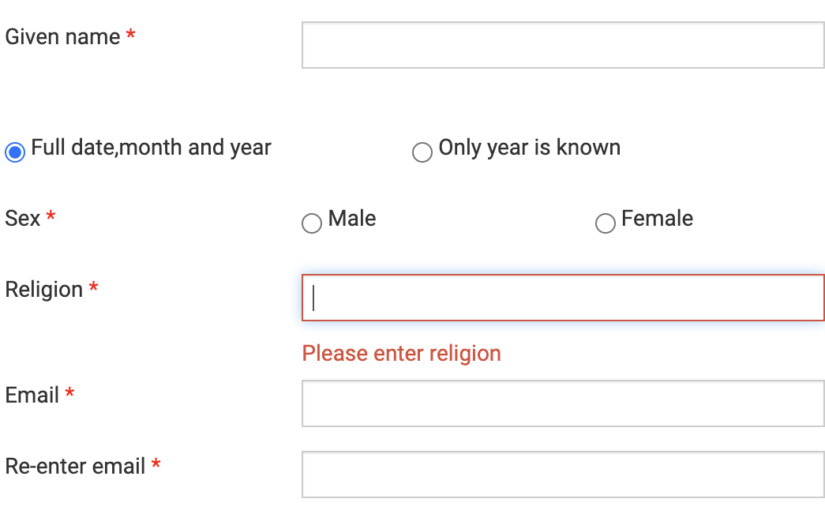Click the Email input field
This screenshot has height=510, width=825.
click(x=562, y=403)
